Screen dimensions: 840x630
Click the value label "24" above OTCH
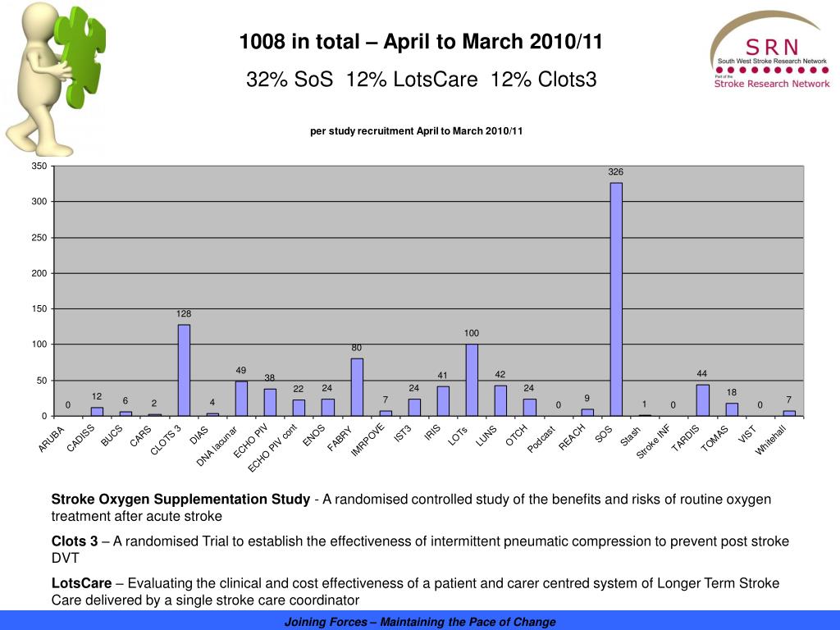529,388
